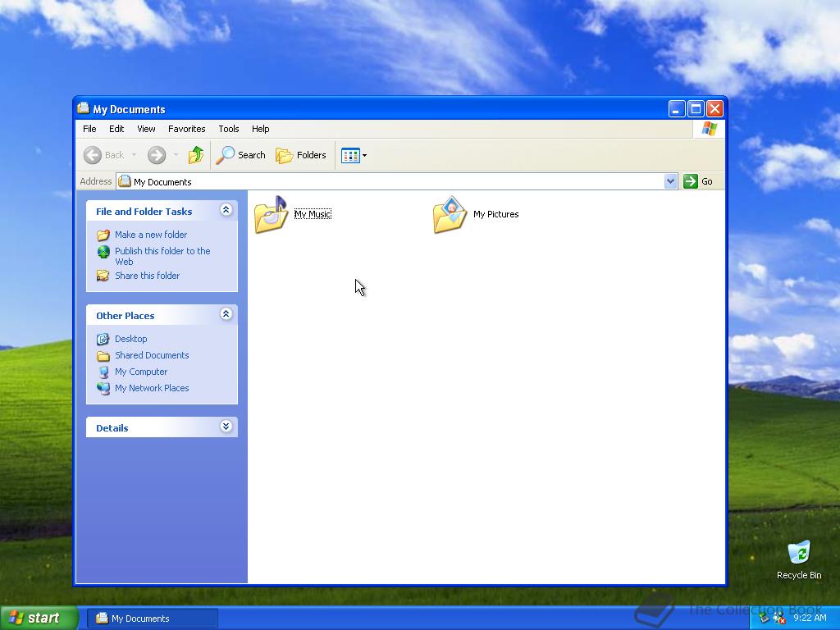Click the Share this folder icon
Viewport: 840px width, 630px height.
(103, 276)
